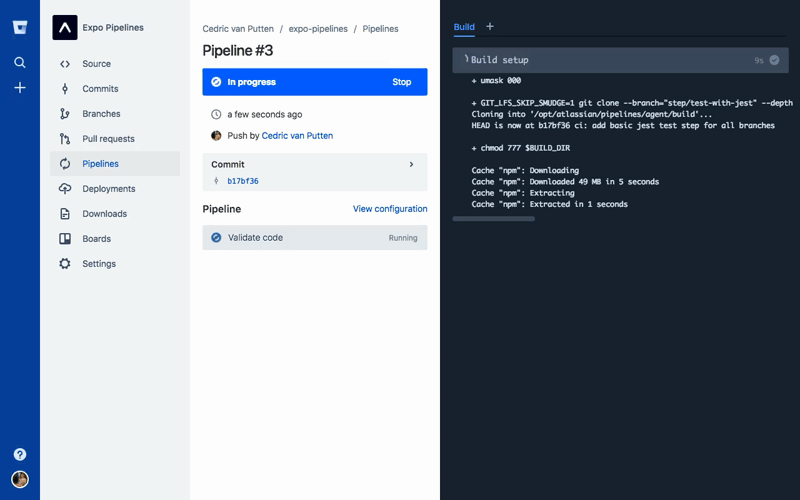
Task: Click the horizontal log scrollbar
Action: tap(493, 218)
